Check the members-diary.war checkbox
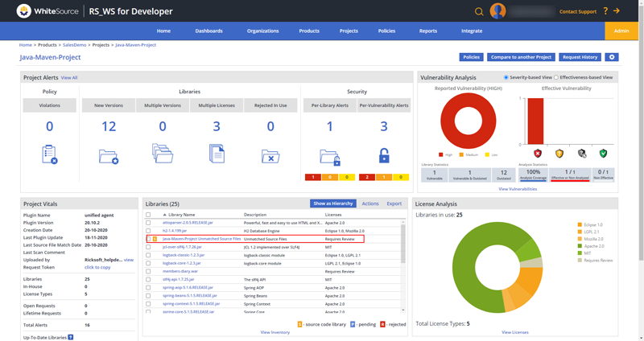 (148, 271)
